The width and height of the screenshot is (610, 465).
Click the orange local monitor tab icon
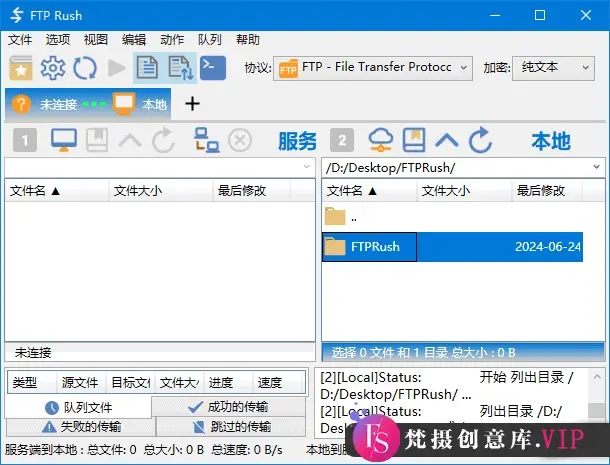(x=124, y=104)
